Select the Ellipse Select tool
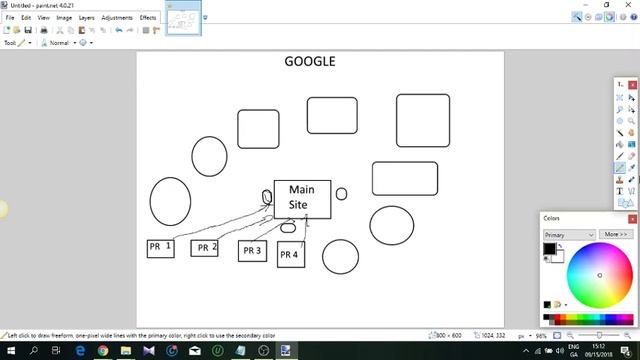This screenshot has height=360, width=640. tap(620, 121)
